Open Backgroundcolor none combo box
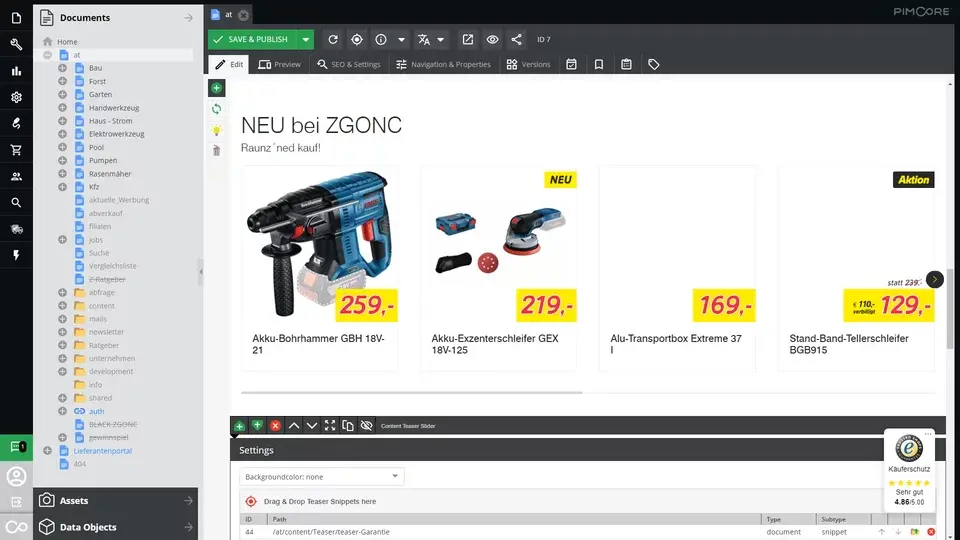 point(321,476)
